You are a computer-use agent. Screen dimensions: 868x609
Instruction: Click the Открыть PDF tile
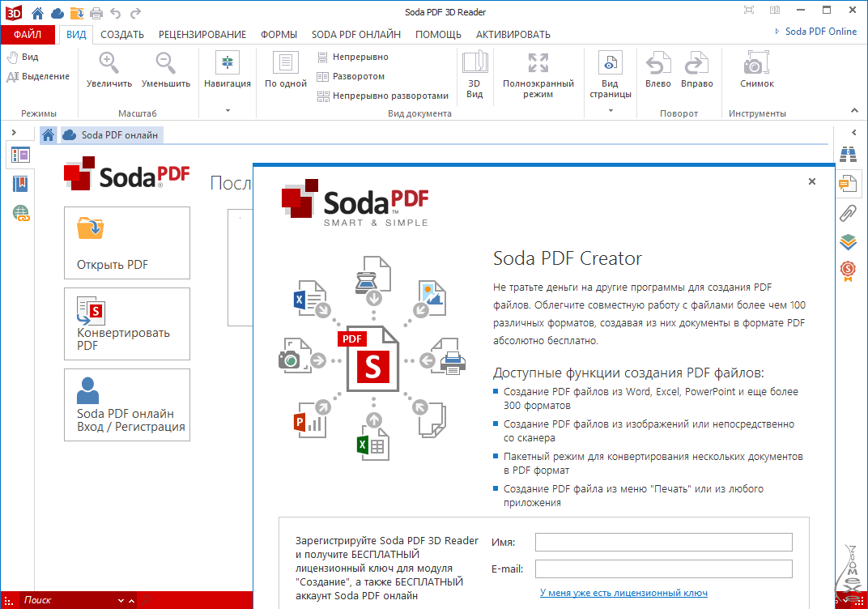tap(127, 243)
